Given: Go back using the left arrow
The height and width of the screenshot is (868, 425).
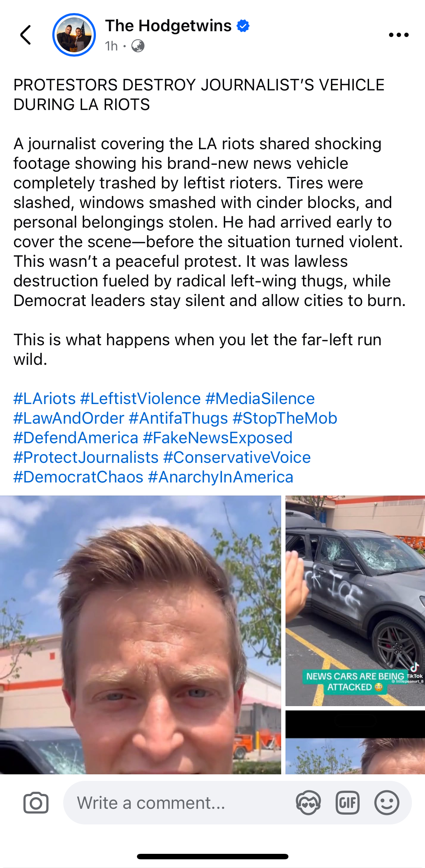Looking at the screenshot, I should [x=25, y=35].
